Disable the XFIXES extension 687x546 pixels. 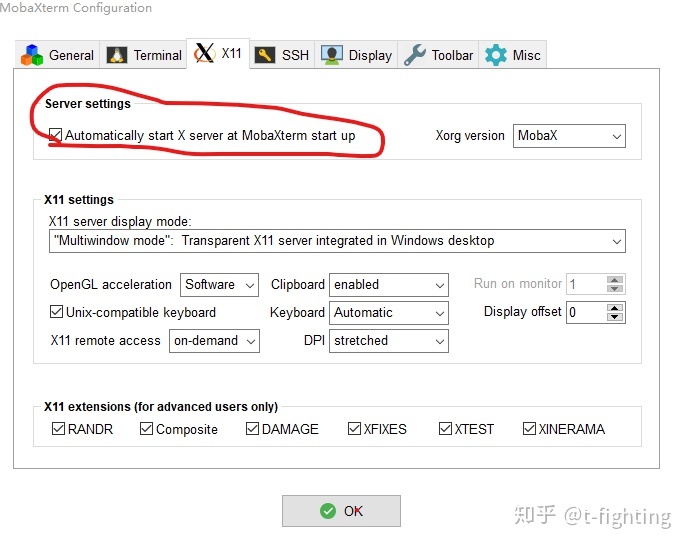pyautogui.click(x=354, y=429)
